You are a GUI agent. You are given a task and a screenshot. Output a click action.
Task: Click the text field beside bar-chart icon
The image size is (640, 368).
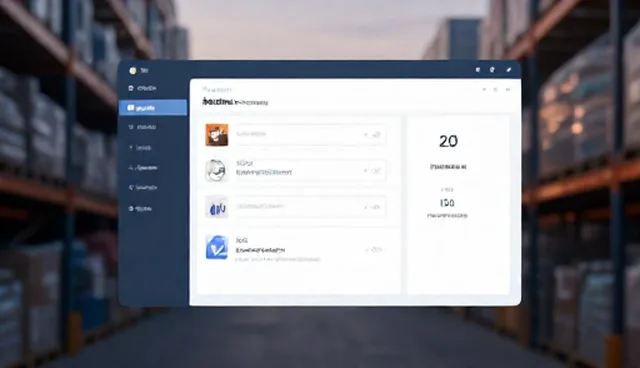click(310, 207)
